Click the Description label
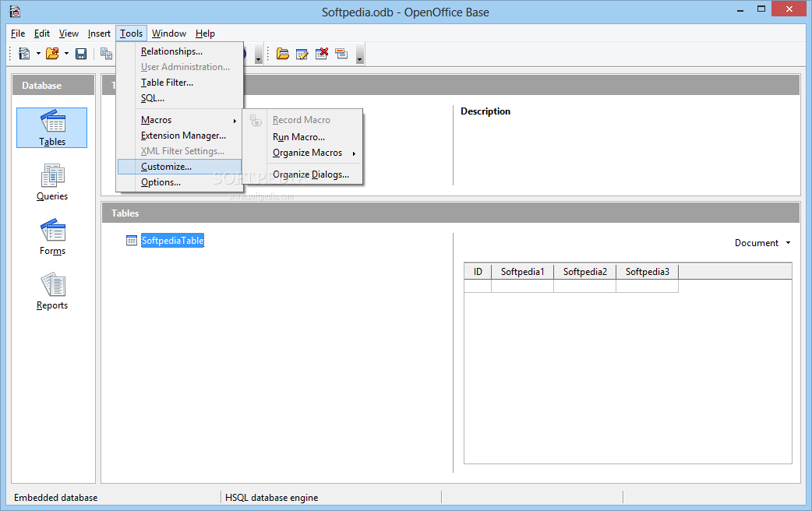The width and height of the screenshot is (812, 511). [x=485, y=111]
